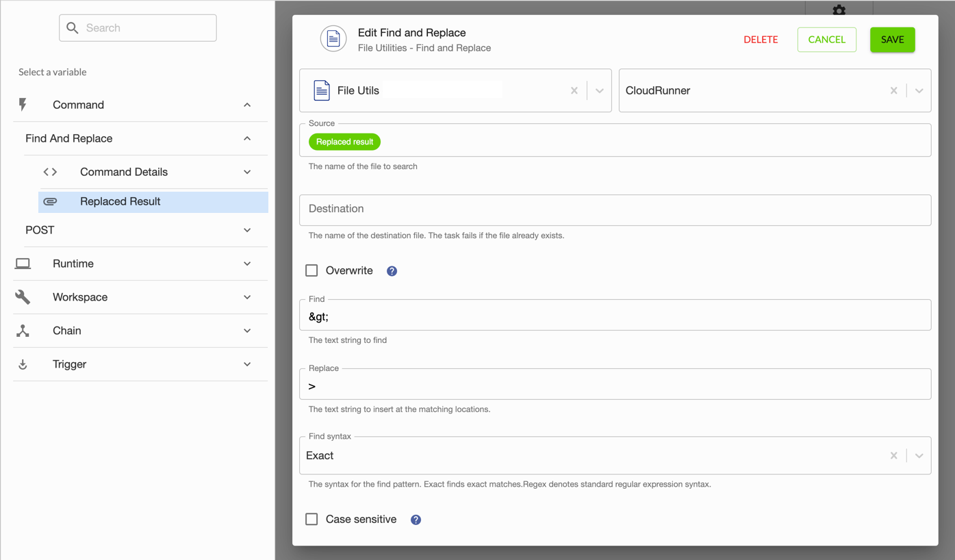
Task: Click the download icon beside Trigger
Action: [23, 364]
